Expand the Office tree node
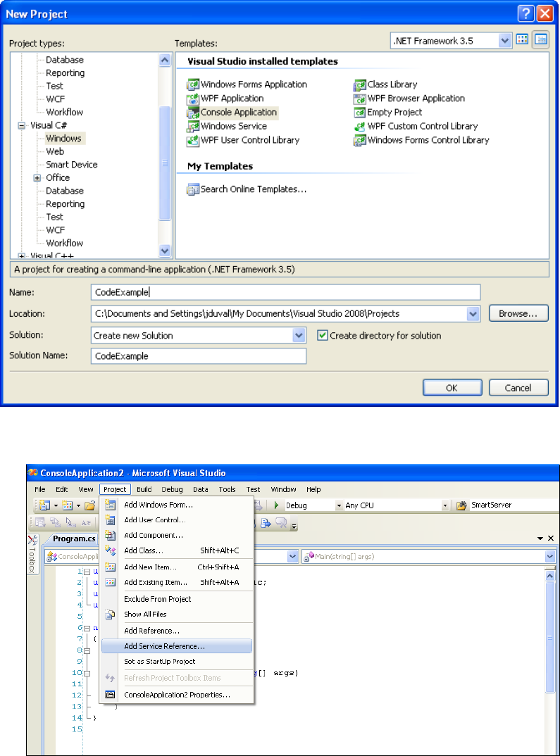The height and width of the screenshot is (756, 560). tap(37, 178)
